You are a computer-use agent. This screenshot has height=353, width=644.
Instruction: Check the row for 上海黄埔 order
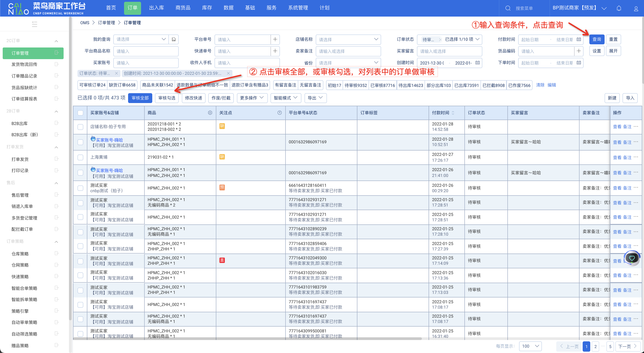[80, 157]
